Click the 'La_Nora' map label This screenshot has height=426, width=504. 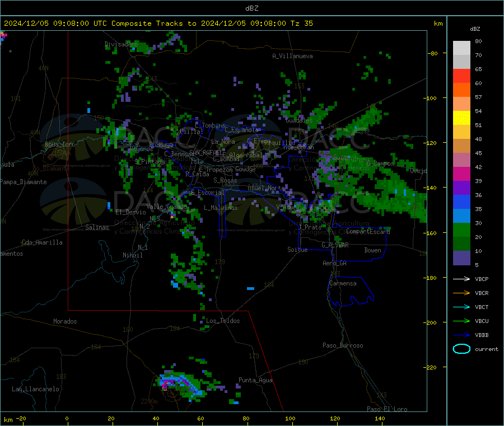[x=223, y=142]
